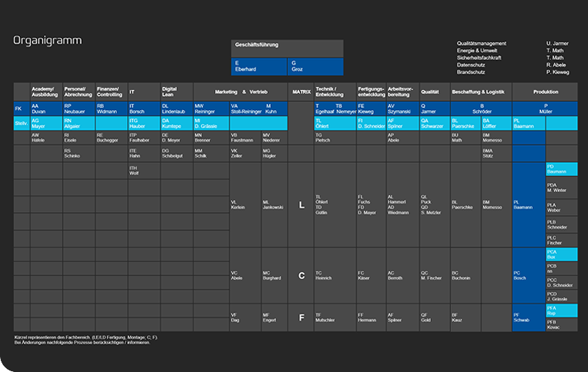Image resolution: width=588 pixels, height=372 pixels.
Task: Click the 'Personal/ Abrechnung' column header
Action: click(79, 92)
